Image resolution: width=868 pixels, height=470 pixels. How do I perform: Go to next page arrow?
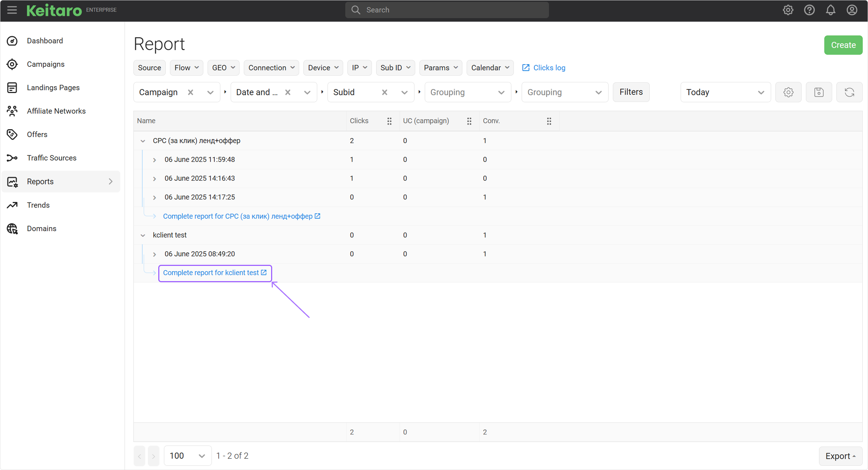154,456
